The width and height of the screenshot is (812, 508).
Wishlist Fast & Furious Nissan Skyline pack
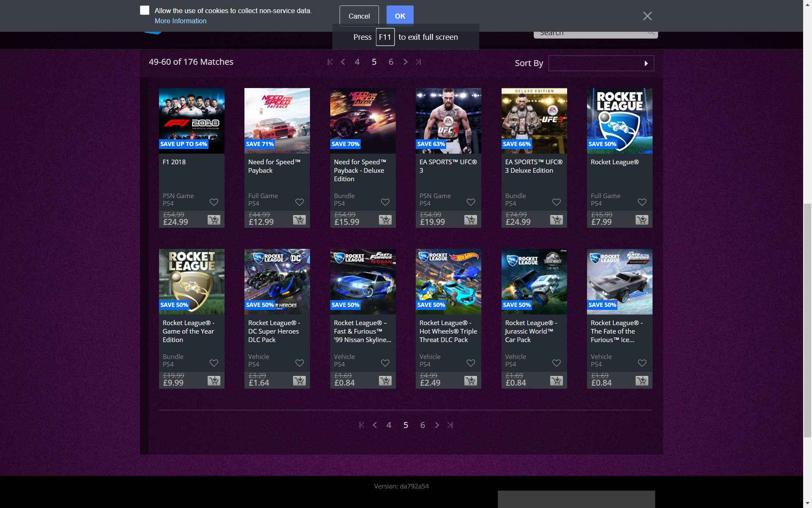click(385, 363)
